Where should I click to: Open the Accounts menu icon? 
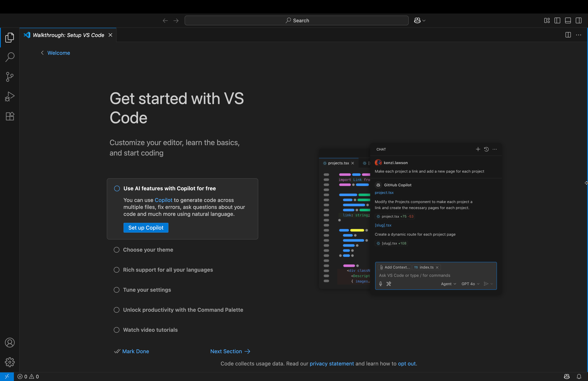pos(10,343)
